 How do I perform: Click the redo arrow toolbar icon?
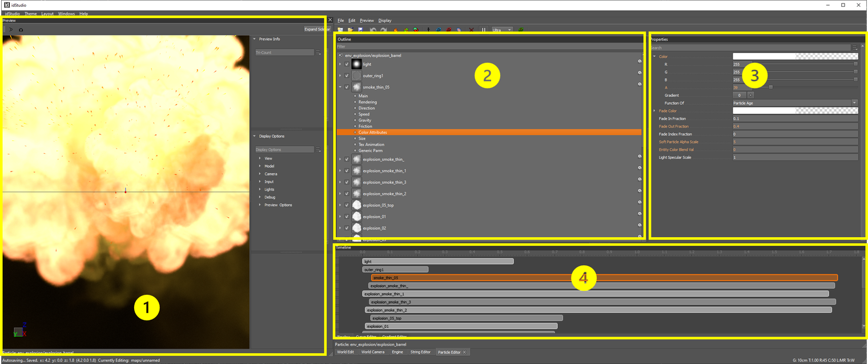[384, 30]
